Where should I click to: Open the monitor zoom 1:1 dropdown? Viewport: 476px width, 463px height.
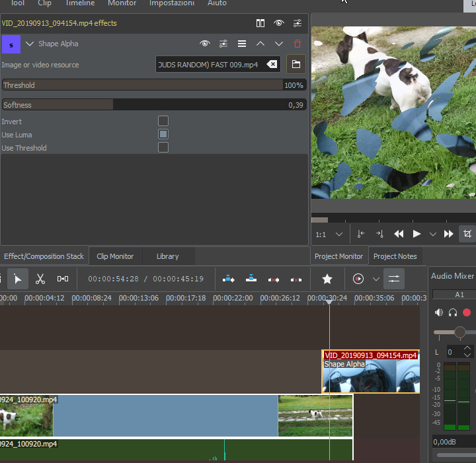pos(329,234)
